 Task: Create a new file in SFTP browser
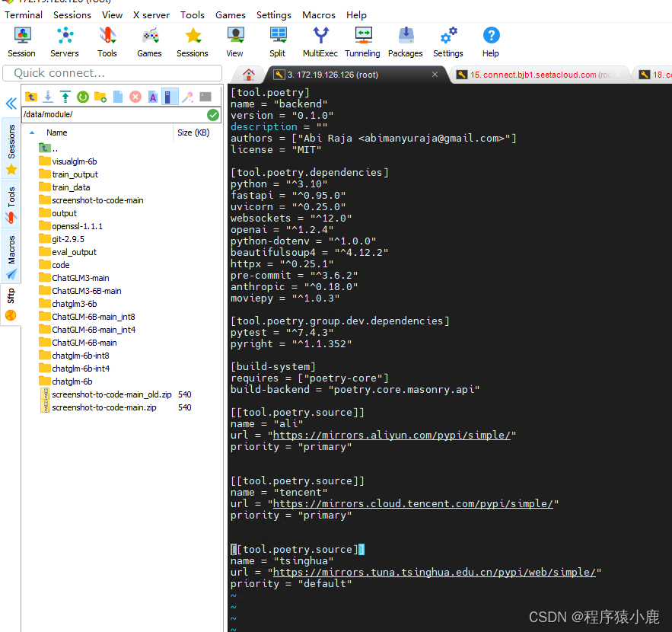[118, 97]
